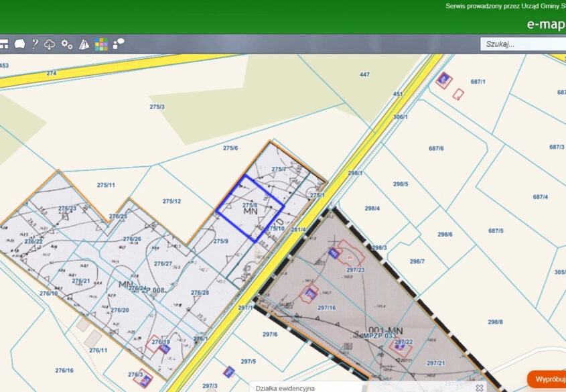Select road parcel label 274
Viewport: 566px width, 392px height.
pos(52,73)
